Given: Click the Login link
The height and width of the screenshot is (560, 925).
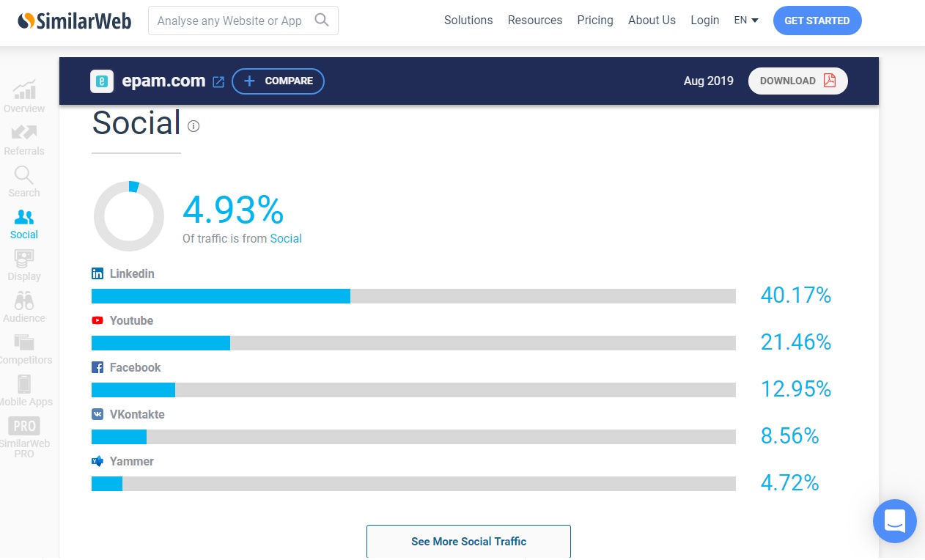Looking at the screenshot, I should click(x=704, y=21).
